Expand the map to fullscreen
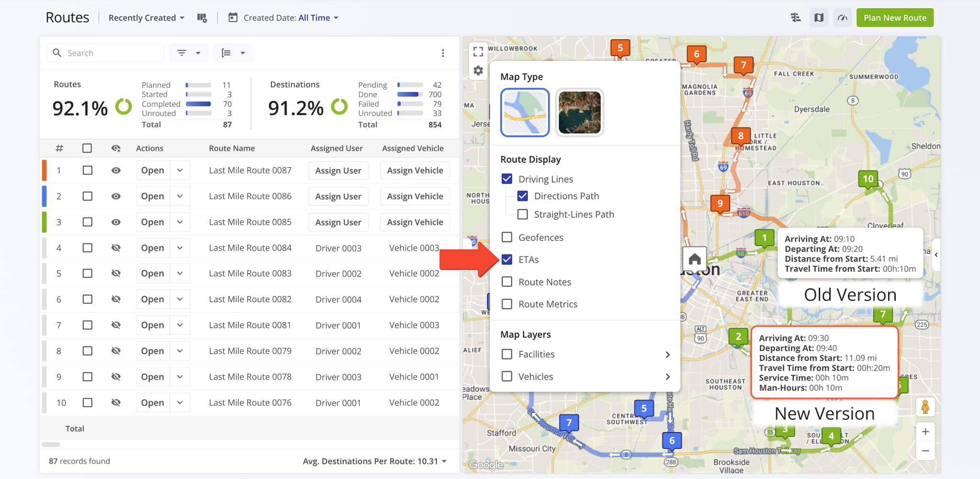This screenshot has height=479, width=980. 478,51
